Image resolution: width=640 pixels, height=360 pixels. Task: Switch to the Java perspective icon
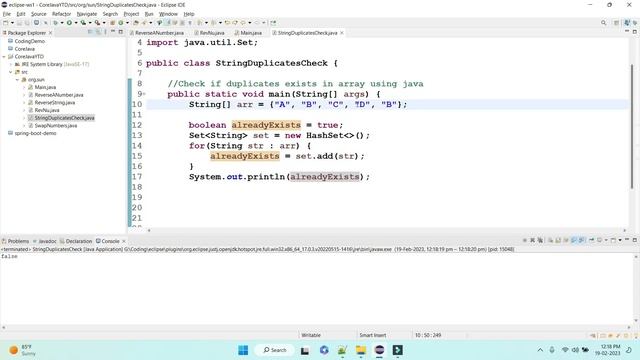(627, 23)
